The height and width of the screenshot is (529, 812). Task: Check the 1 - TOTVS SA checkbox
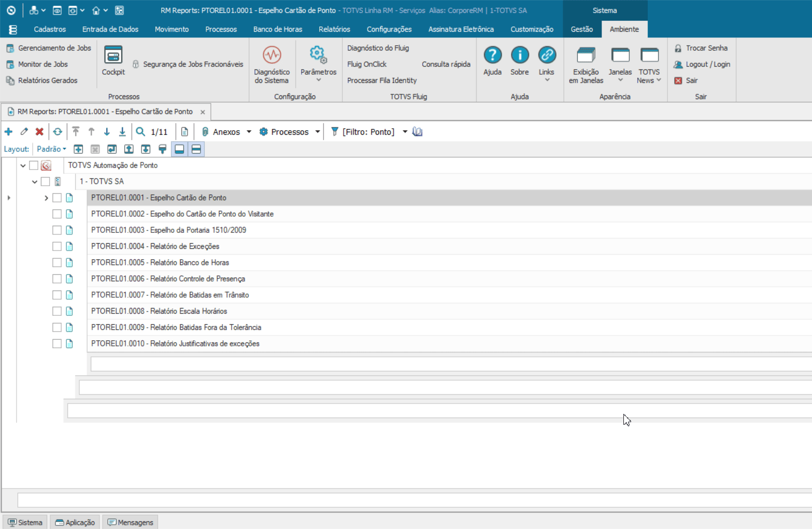coord(46,182)
